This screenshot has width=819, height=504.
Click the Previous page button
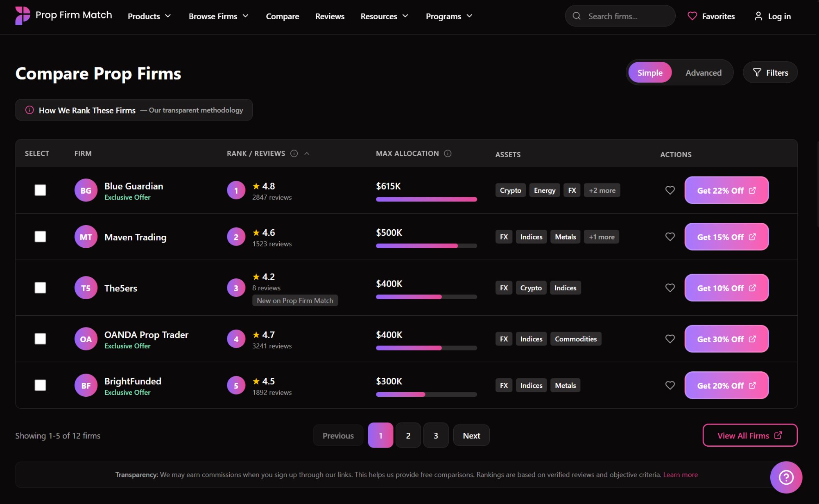point(338,435)
